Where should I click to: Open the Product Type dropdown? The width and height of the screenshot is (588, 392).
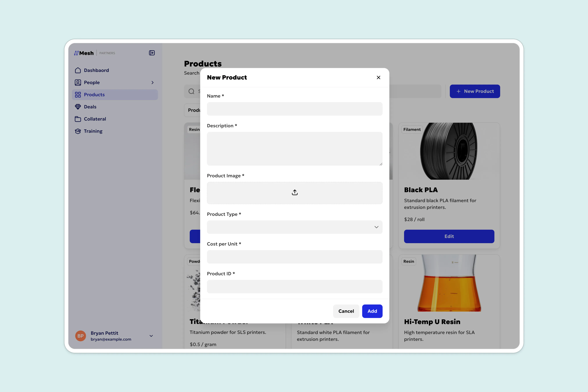(294, 227)
